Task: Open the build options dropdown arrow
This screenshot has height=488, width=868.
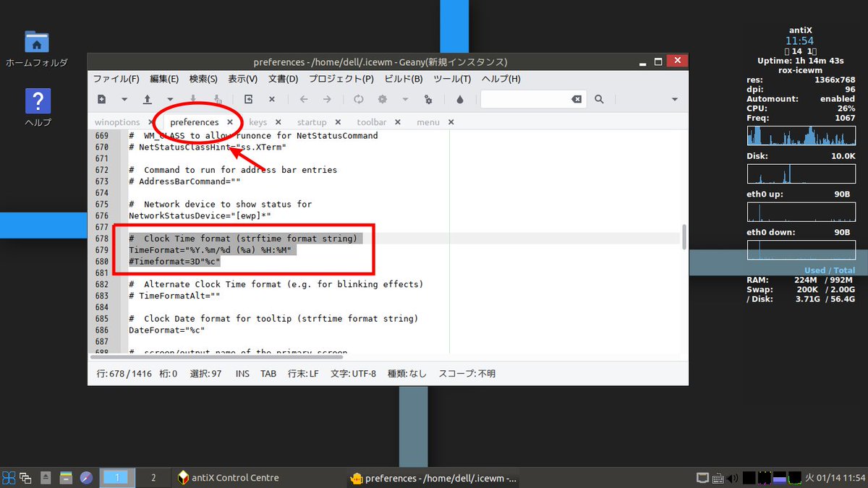Action: [404, 99]
